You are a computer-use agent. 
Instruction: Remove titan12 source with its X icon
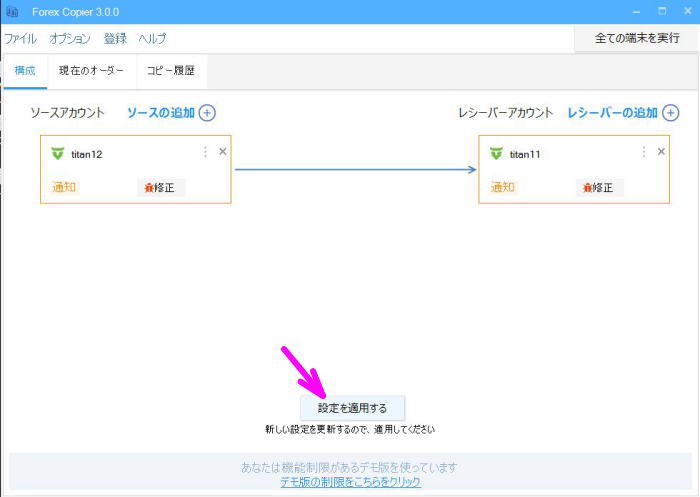pyautogui.click(x=223, y=152)
